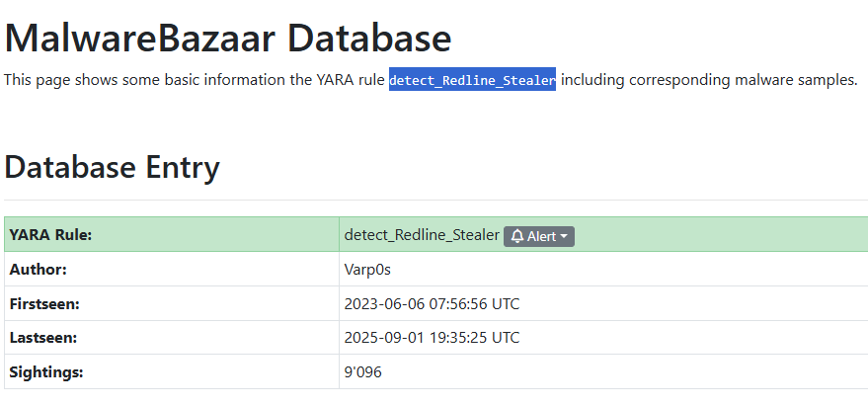Click the Lastseen: label

(x=43, y=337)
